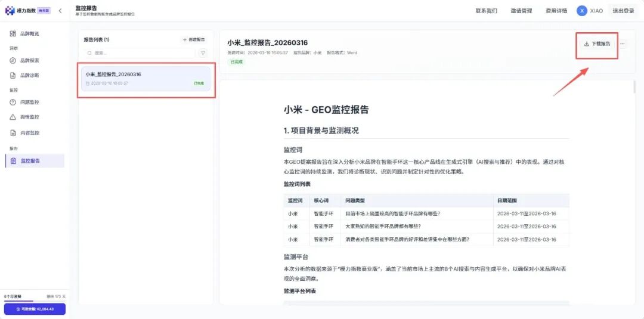The width and height of the screenshot is (644, 319).
Task: Click the 监测平台列表 subheading
Action: point(299,291)
